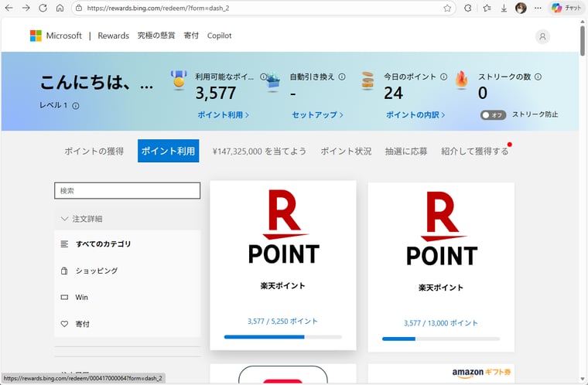This screenshot has width=588, height=385.
Task: Show info icon for 今日のポイント
Action: point(443,77)
